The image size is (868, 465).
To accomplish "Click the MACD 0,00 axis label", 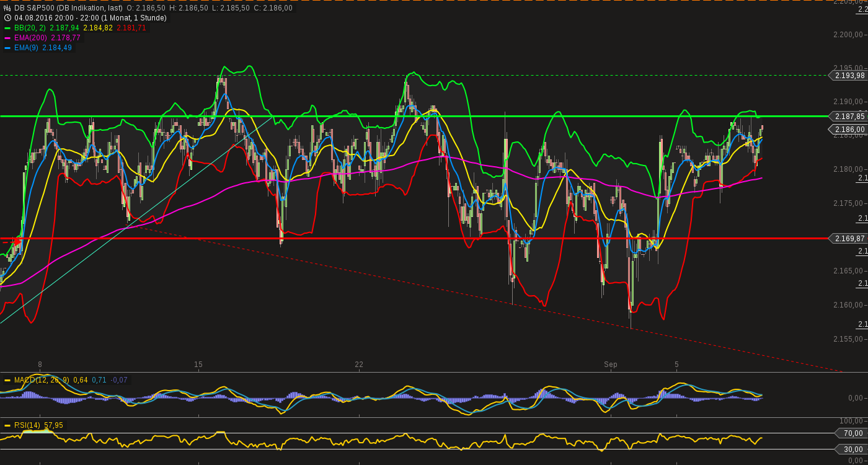I will pos(856,398).
